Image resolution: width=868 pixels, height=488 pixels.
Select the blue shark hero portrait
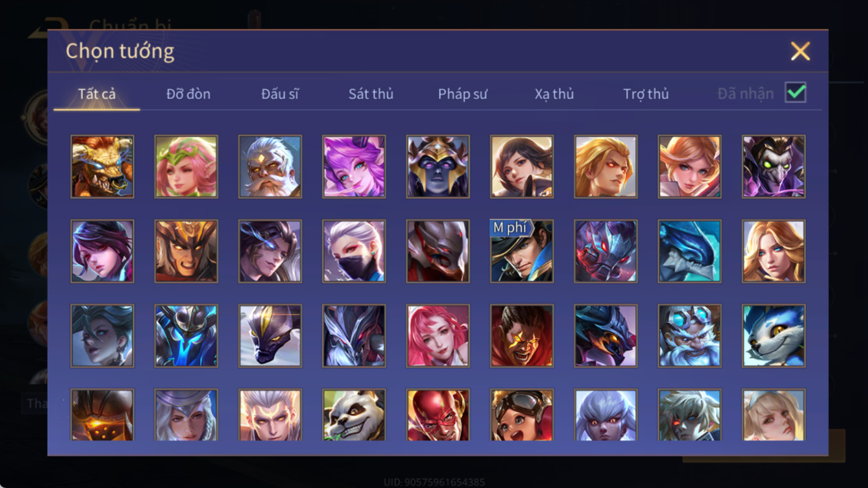tap(689, 251)
